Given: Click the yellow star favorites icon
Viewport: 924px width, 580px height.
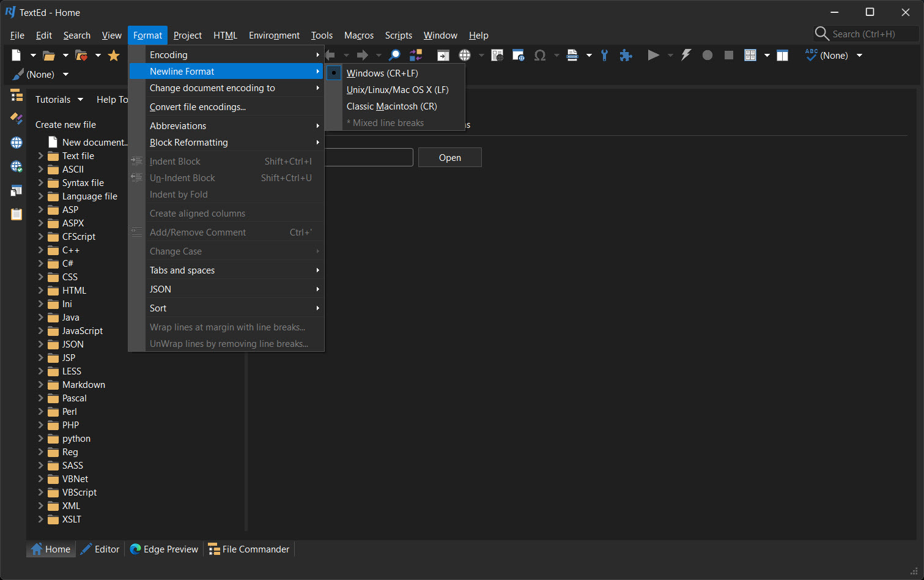Looking at the screenshot, I should click(x=114, y=56).
